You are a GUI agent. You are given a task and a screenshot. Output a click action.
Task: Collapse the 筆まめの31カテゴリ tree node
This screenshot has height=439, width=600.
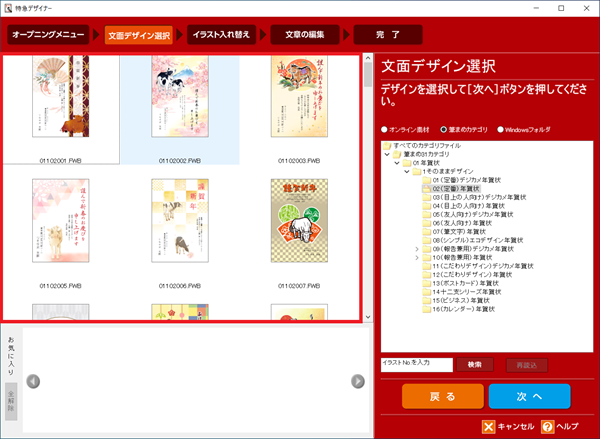tap(387, 154)
